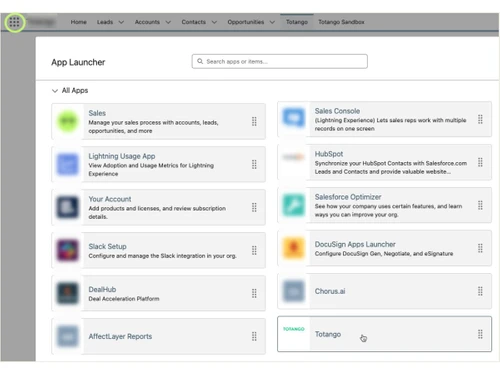Click drag handle on Lightning Usage App tile
The width and height of the screenshot is (500, 375).
(x=254, y=164)
